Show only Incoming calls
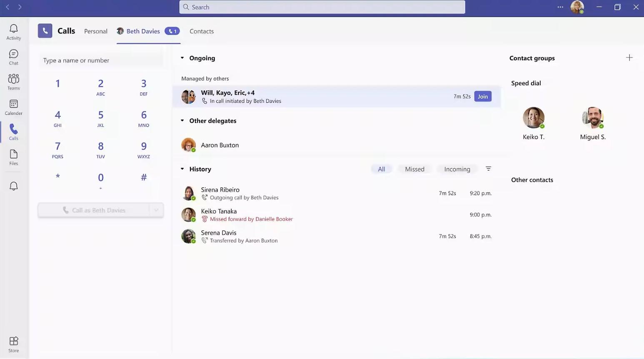Screen dimensions: 644x359 coord(457,168)
